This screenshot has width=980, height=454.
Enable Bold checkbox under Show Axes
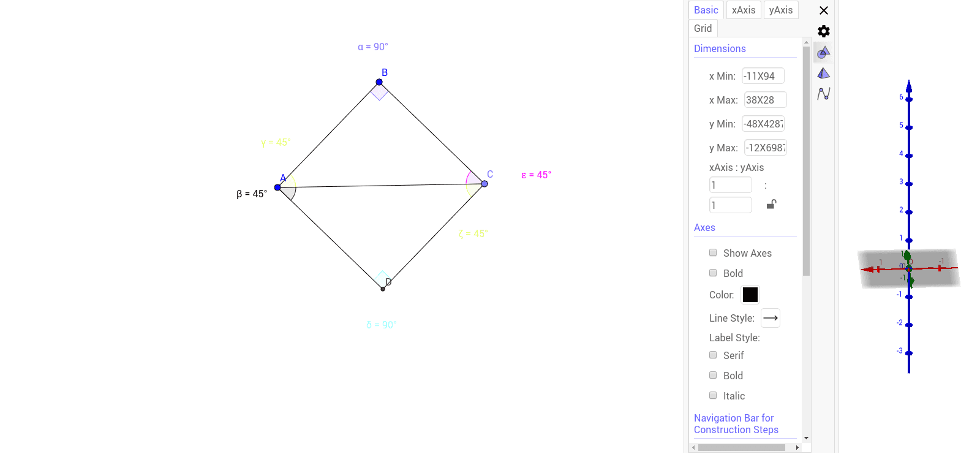point(713,273)
